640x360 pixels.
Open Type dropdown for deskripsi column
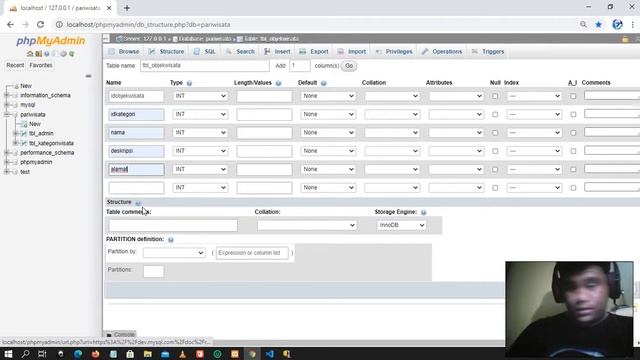tap(200, 151)
